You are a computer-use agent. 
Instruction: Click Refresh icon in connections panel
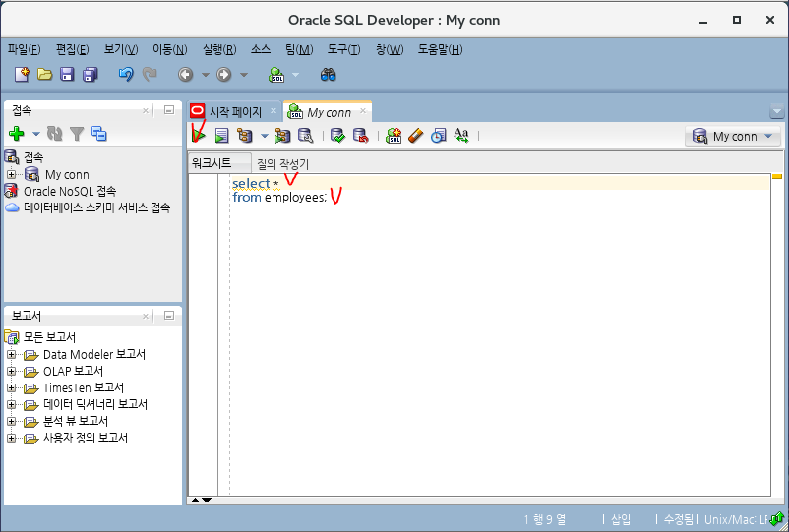[x=54, y=134]
